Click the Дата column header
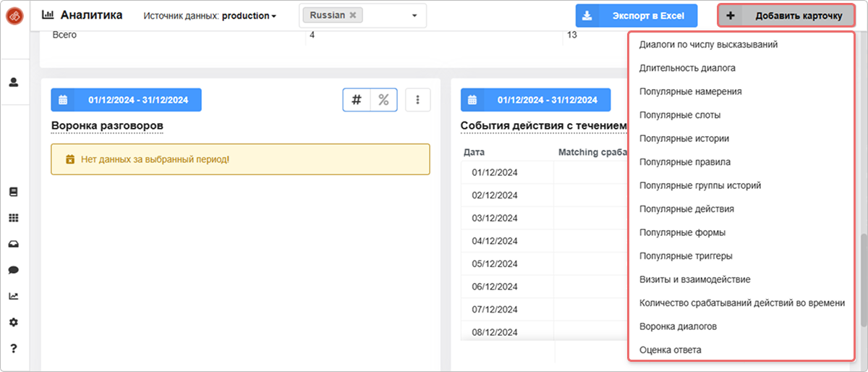Screen dimensions: 868x372 tap(474, 153)
